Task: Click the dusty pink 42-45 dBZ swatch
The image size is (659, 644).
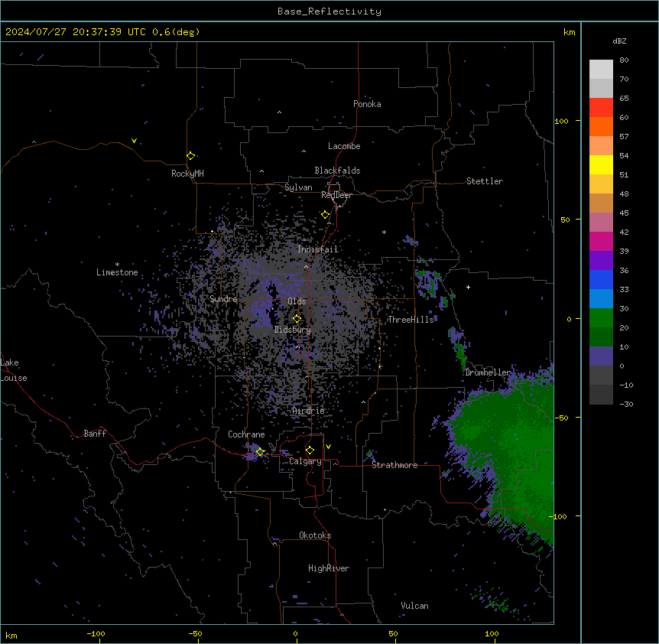Action: 601,222
